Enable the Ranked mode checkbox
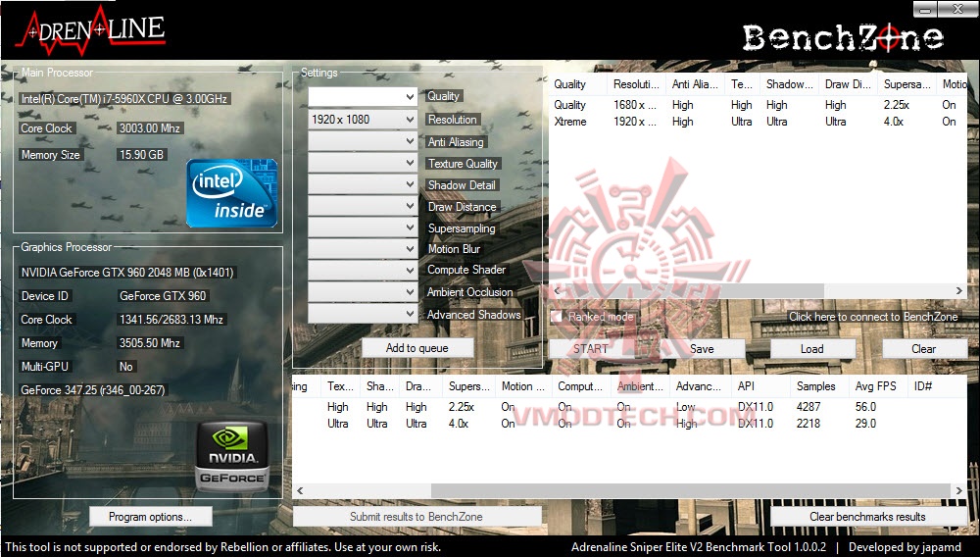 557,317
